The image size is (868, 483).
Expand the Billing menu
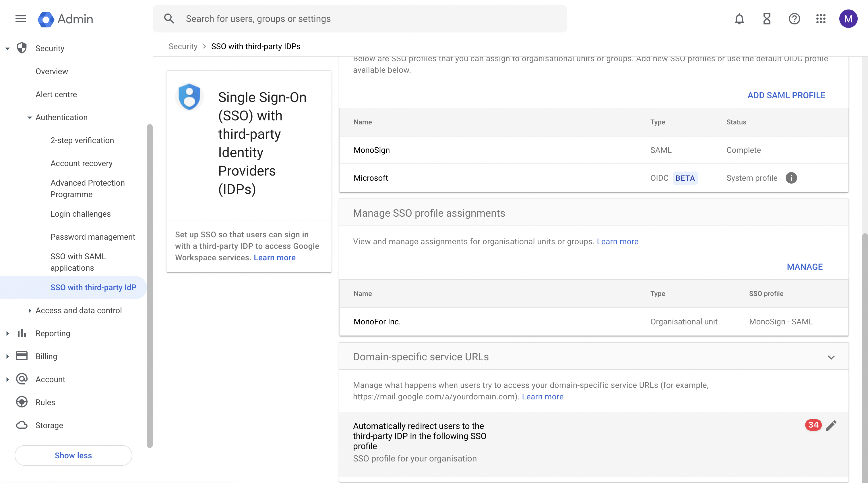pyautogui.click(x=7, y=356)
